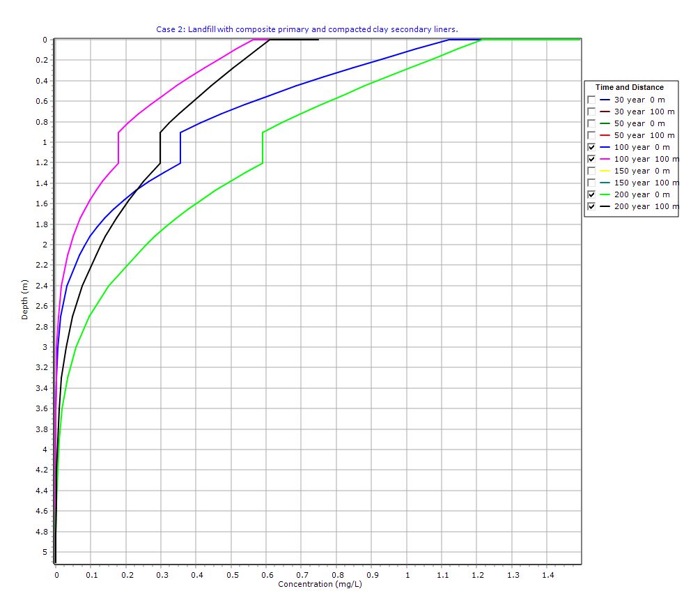Image resolution: width=700 pixels, height=614 pixels.
Task: Click the 'Concentration (mg/L)' axis label
Action: [320, 584]
